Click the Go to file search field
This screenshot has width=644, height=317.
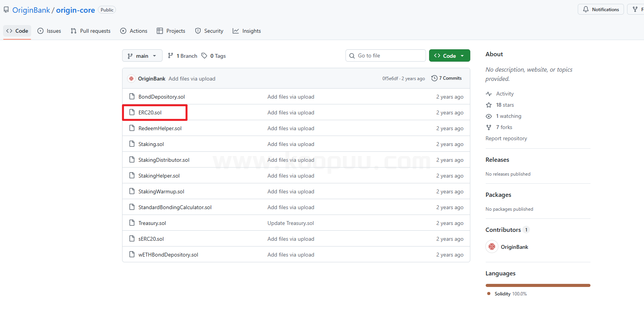pos(386,55)
